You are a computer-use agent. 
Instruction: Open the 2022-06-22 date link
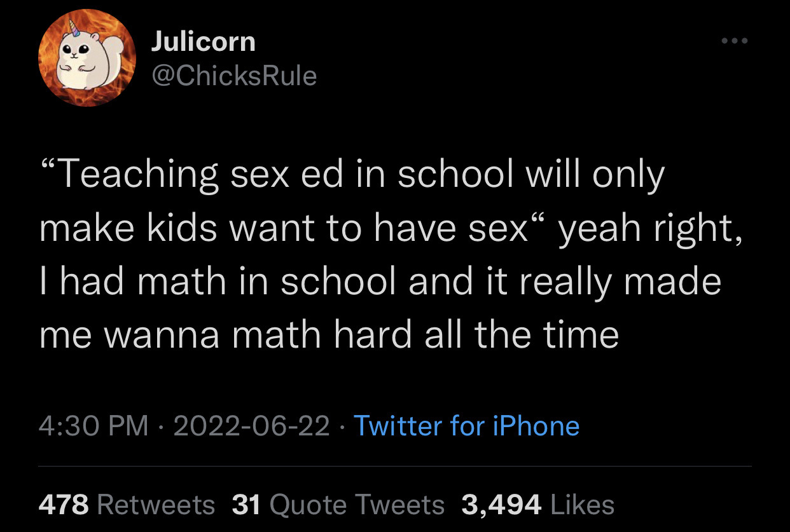click(251, 426)
